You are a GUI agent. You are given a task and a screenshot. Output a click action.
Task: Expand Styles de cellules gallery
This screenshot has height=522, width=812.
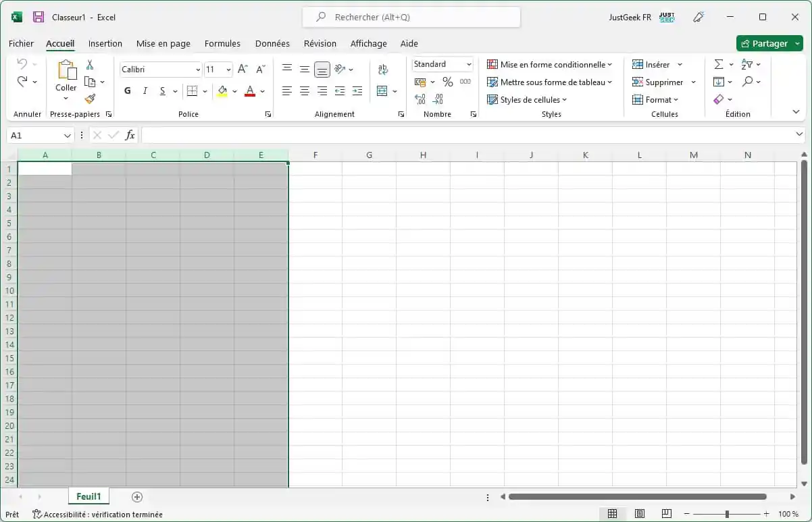click(527, 99)
